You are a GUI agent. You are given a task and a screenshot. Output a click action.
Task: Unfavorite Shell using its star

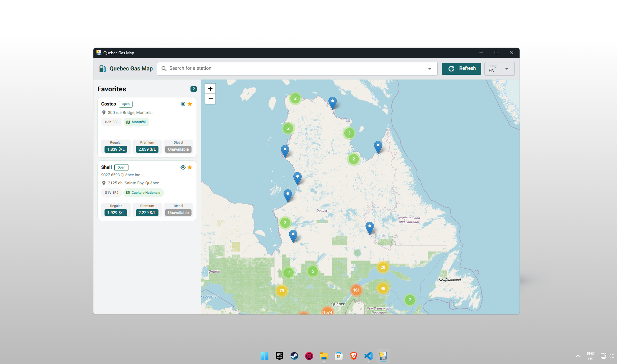[x=190, y=168]
